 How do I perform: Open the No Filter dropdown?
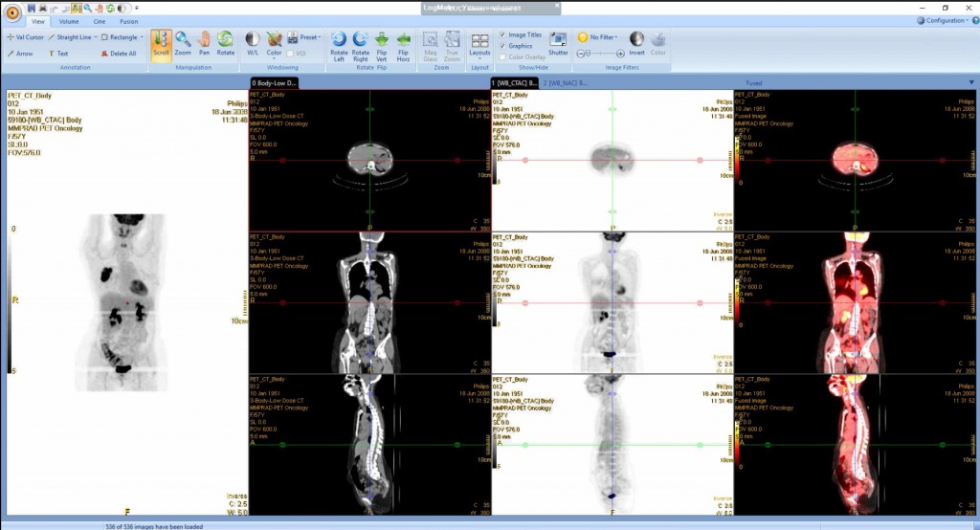pyautogui.click(x=597, y=37)
